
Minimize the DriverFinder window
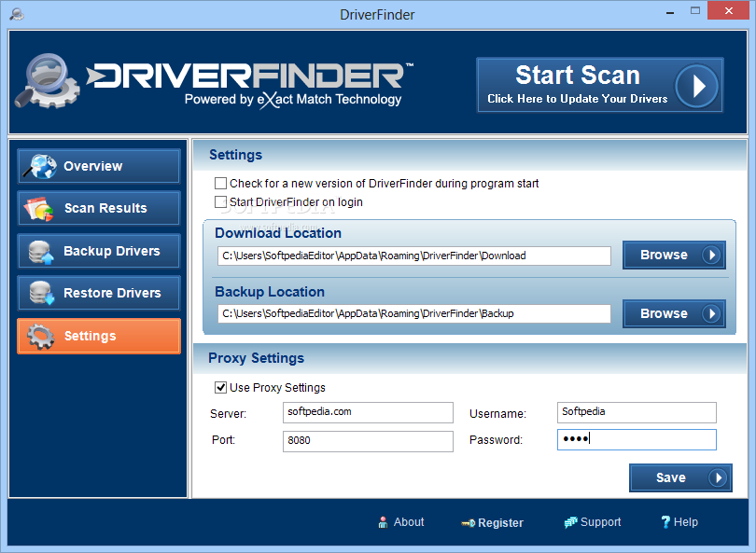click(x=670, y=11)
